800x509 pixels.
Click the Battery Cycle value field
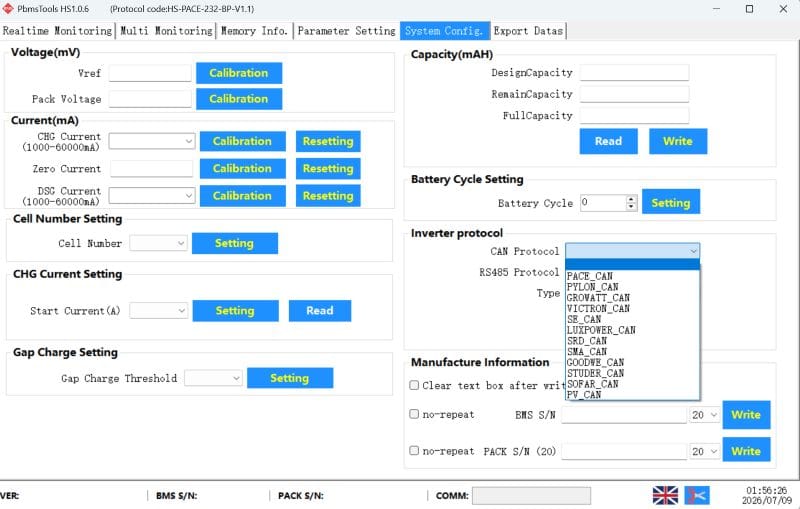point(603,202)
